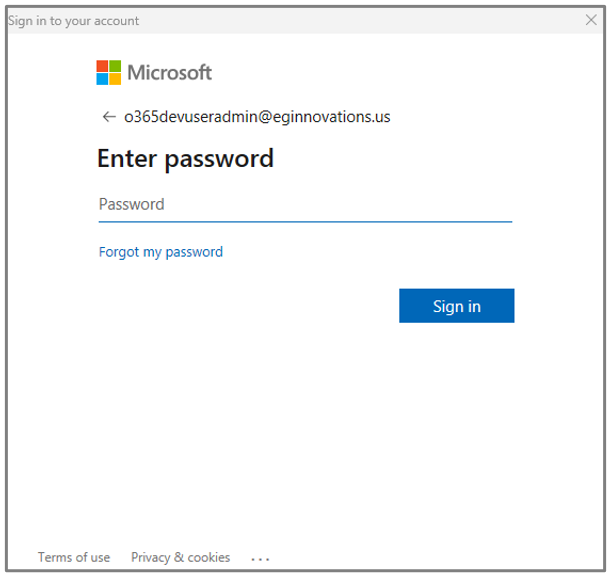Click the green square of the Microsoft logo
The image size is (612, 574).
pyautogui.click(x=115, y=66)
